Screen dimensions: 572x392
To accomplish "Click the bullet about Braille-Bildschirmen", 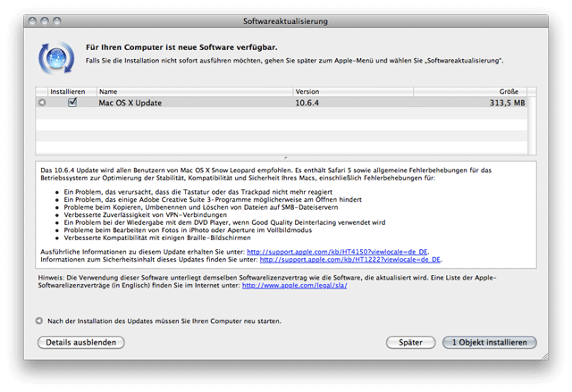I will (x=157, y=238).
